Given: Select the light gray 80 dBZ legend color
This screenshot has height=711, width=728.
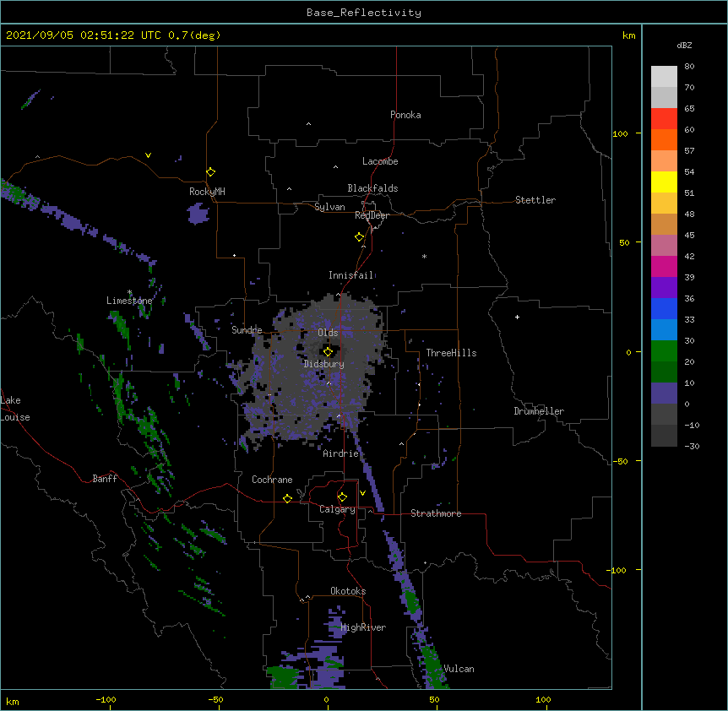Looking at the screenshot, I should point(664,76).
